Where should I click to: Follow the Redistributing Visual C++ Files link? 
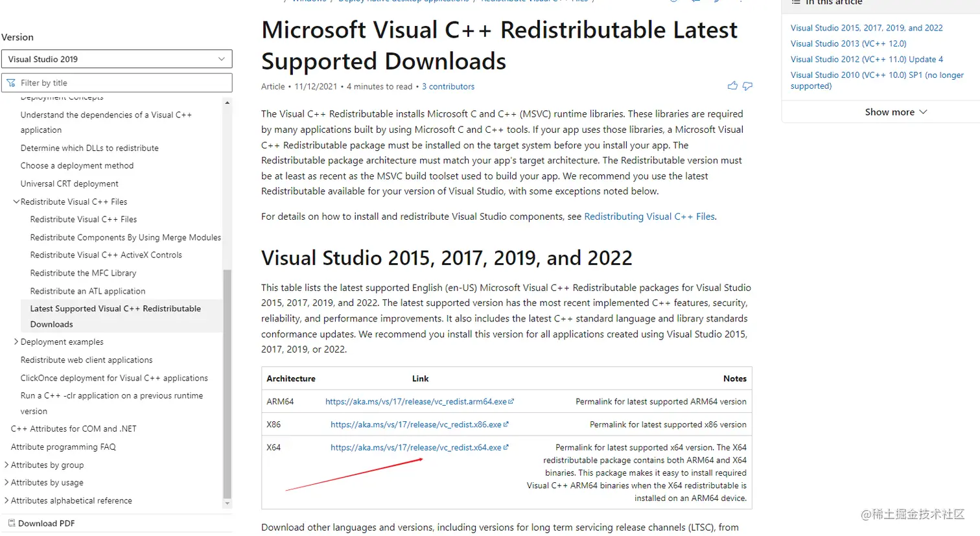[649, 216]
